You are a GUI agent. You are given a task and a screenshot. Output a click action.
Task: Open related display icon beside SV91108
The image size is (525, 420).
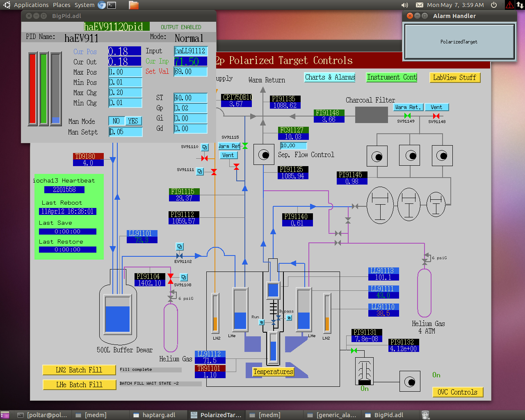(184, 277)
